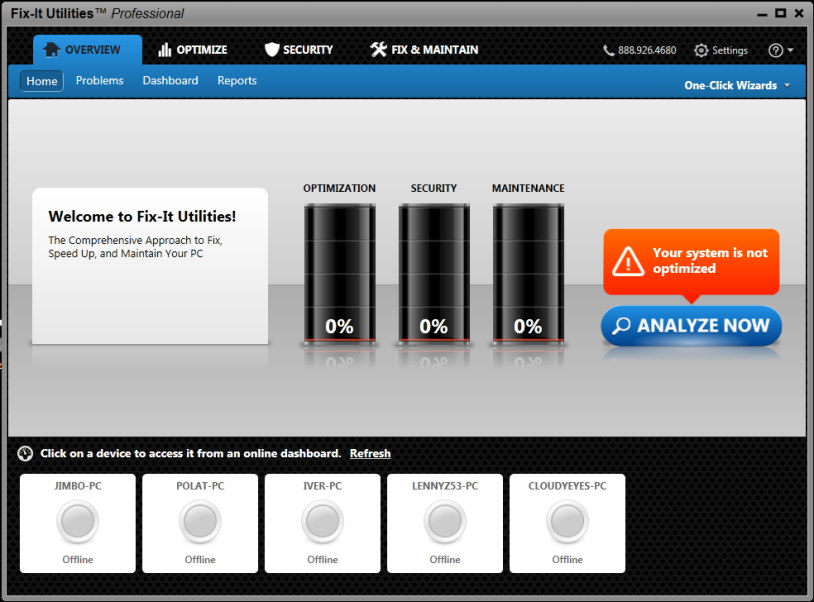The image size is (814, 602).
Task: Expand the One-Click Wizards dropdown
Action: click(x=737, y=85)
